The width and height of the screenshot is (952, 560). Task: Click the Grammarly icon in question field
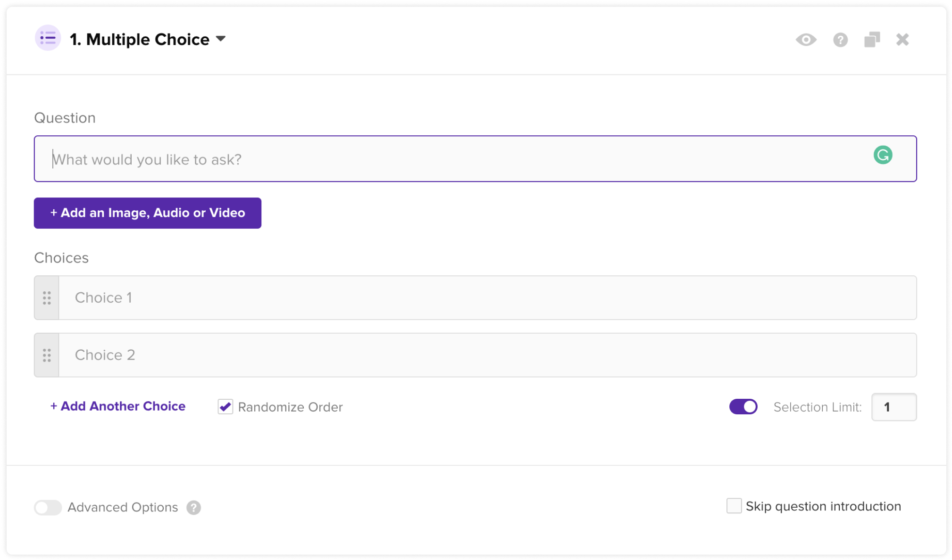click(883, 155)
